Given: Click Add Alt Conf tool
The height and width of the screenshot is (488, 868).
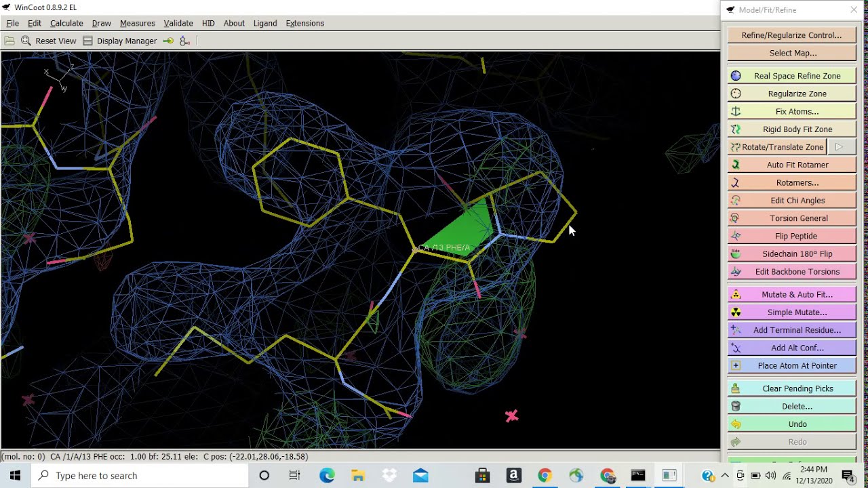Looking at the screenshot, I should click(791, 348).
